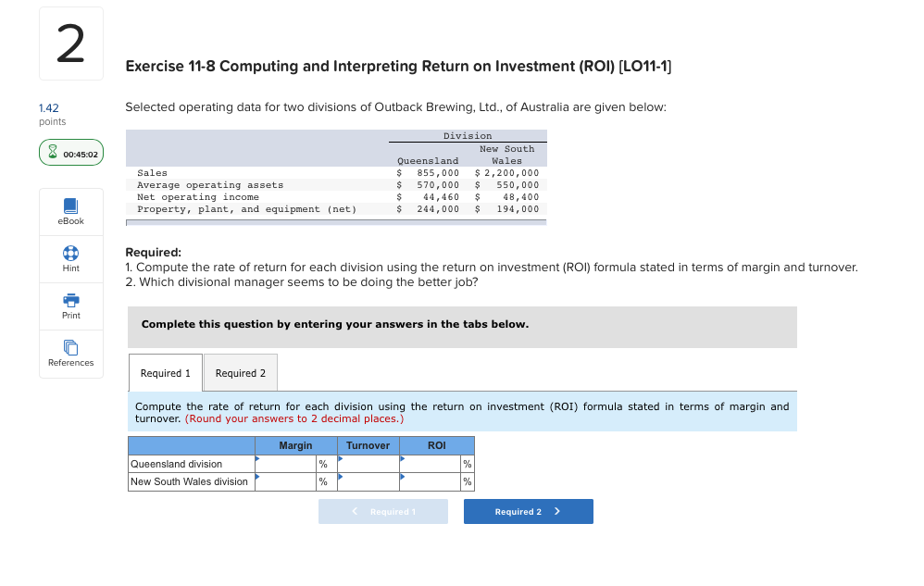This screenshot has width=924, height=586.
Task: Click the Hint icon
Action: click(x=70, y=259)
